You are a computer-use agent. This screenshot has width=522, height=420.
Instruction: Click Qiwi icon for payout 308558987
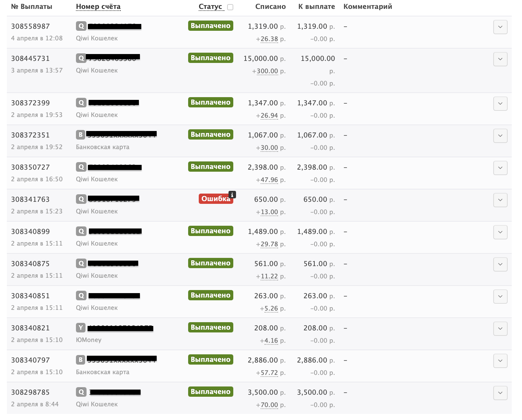click(81, 26)
